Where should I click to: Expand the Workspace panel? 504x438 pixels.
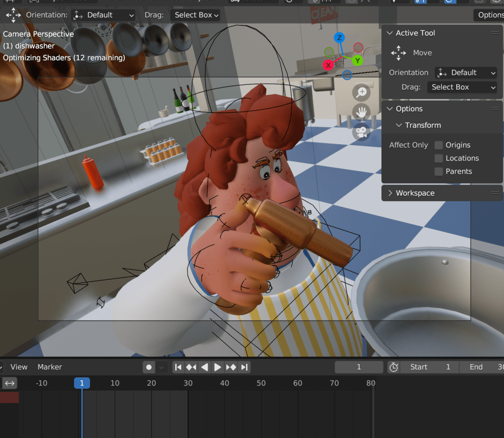(415, 193)
